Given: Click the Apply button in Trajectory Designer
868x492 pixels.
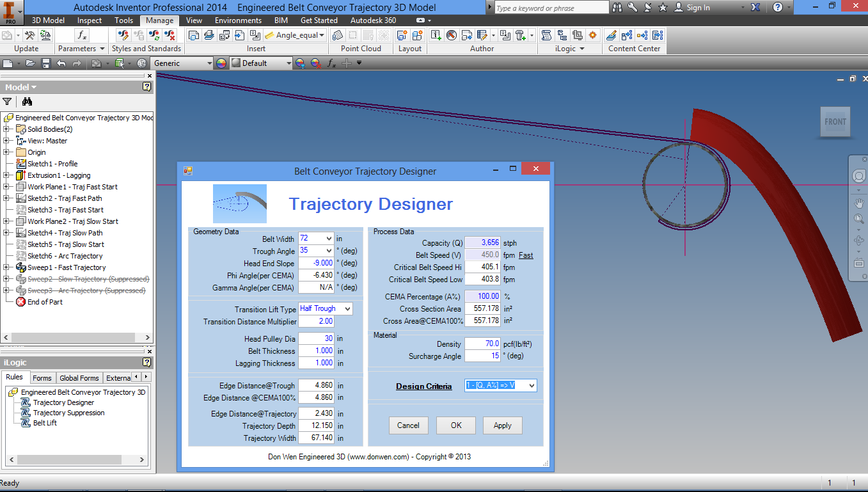Looking at the screenshot, I should point(503,425).
